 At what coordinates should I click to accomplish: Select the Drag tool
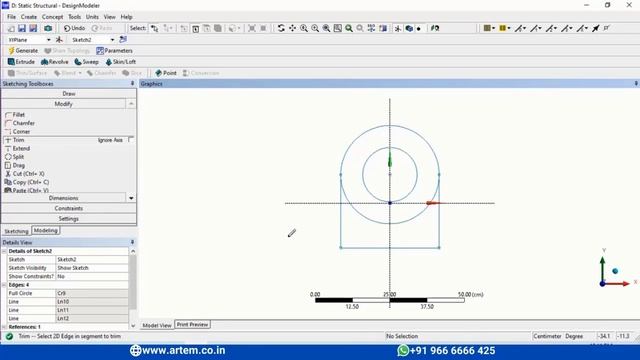[15, 165]
